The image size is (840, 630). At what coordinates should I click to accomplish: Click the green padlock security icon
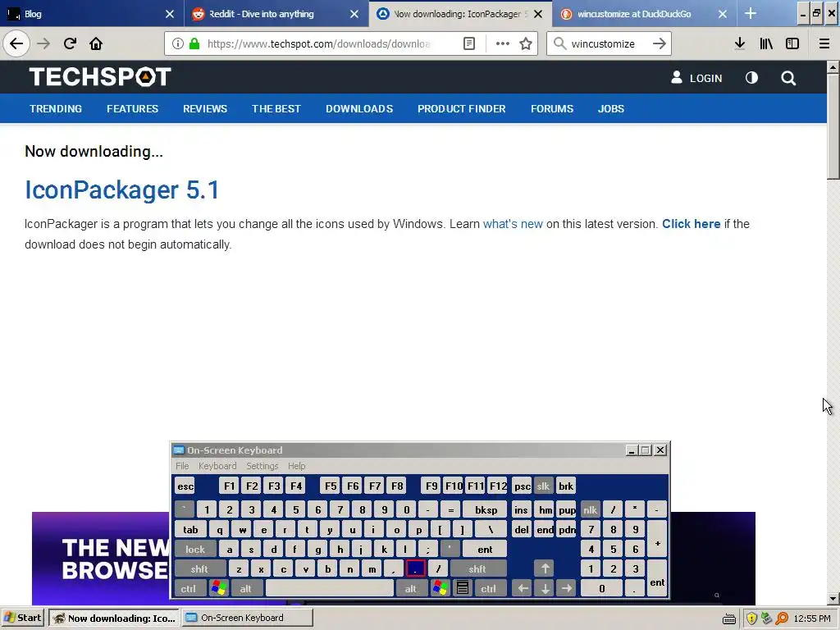click(194, 43)
